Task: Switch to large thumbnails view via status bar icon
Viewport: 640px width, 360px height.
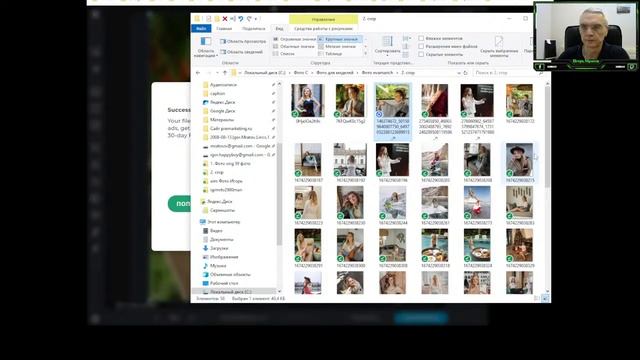Action: (x=545, y=299)
